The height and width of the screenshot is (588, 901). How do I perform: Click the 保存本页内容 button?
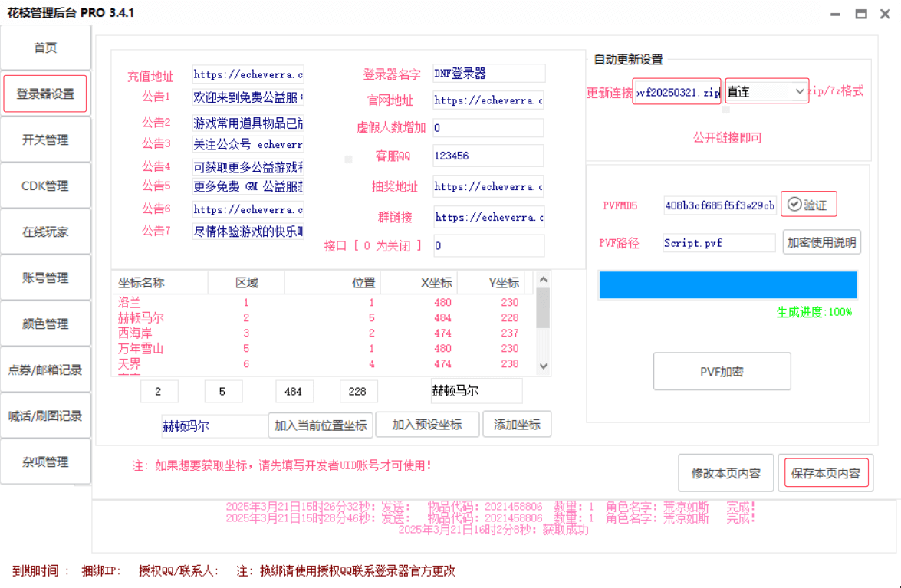(x=825, y=473)
